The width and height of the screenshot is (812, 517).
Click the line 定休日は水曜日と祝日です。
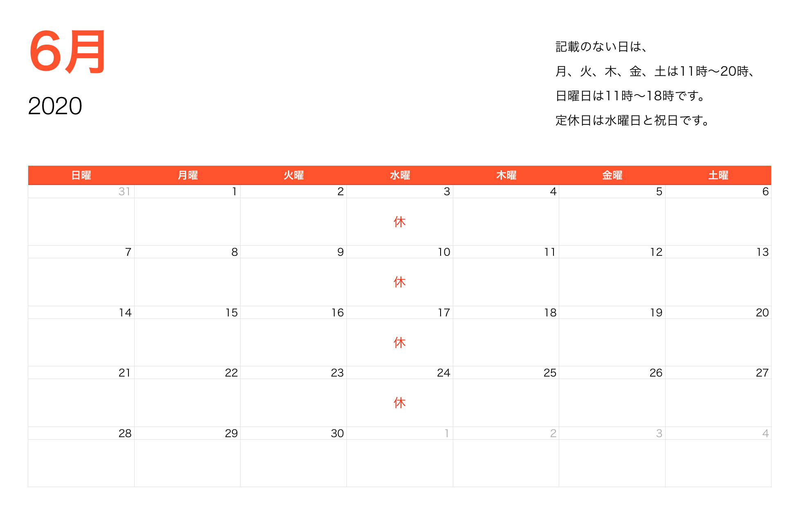coord(632,120)
